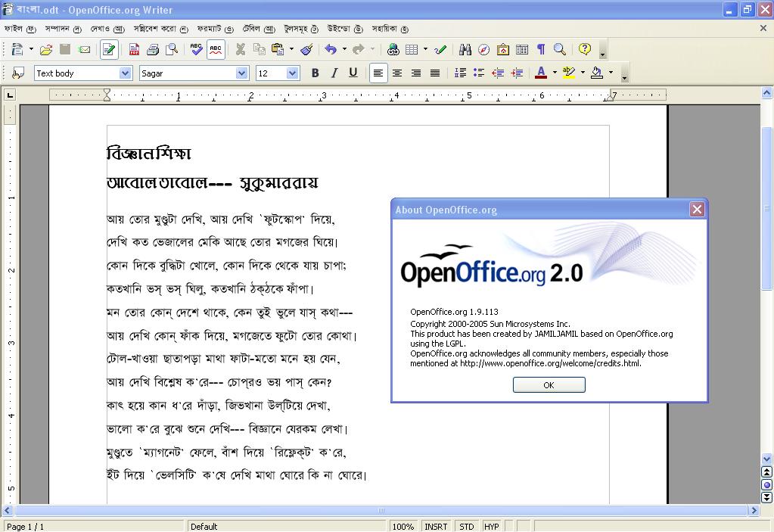This screenshot has height=532, width=774.
Task: Undo the last action
Action: click(x=331, y=49)
